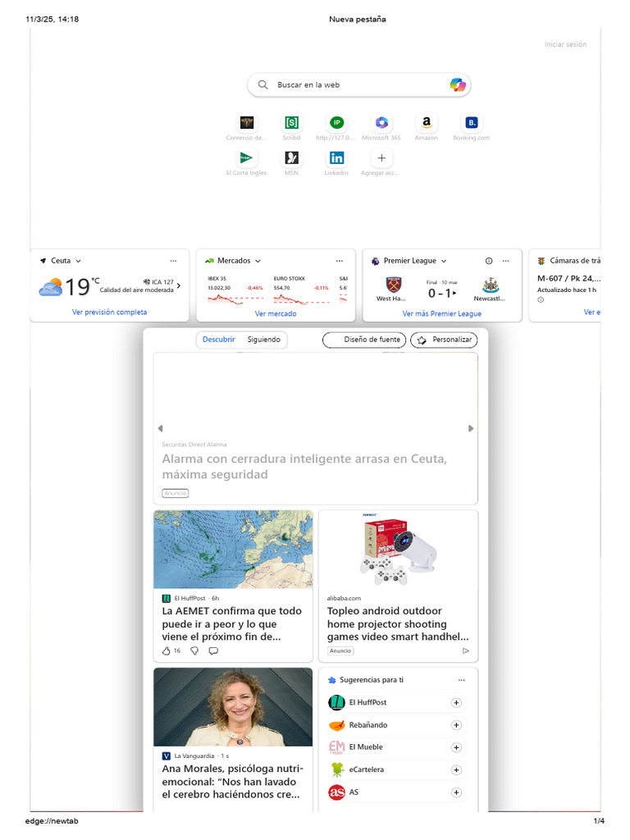Expand the Ceuta location dropdown
The width and height of the screenshot is (630, 840).
pos(78,261)
